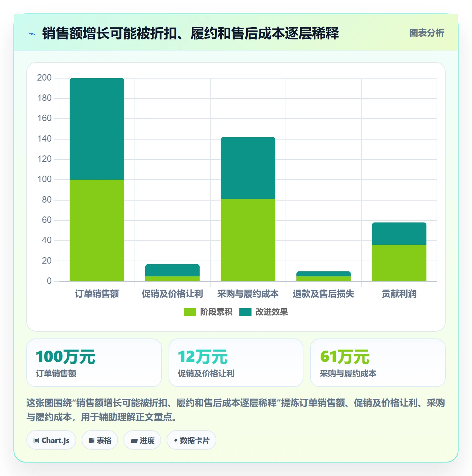The image size is (472, 476).
Task: Click the lightning bolt icon beside the title
Action: tap(32, 33)
